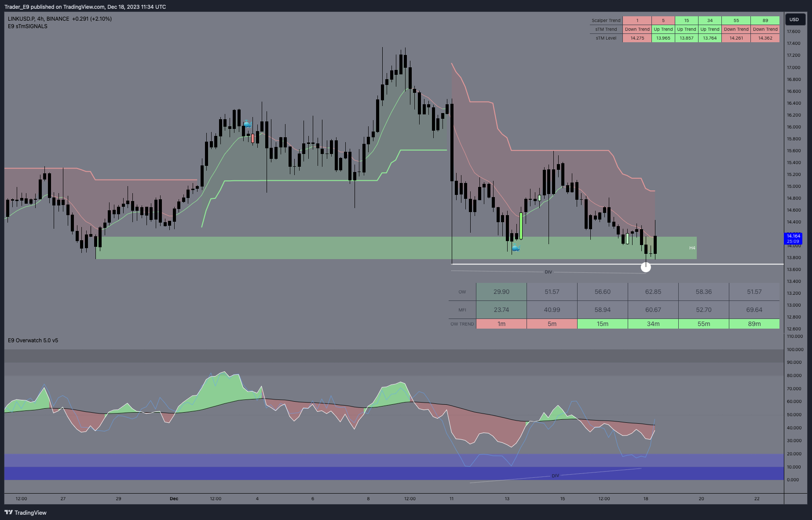Click the sTM Level value 14.362
Screen dimensions: 812x520
click(765, 38)
